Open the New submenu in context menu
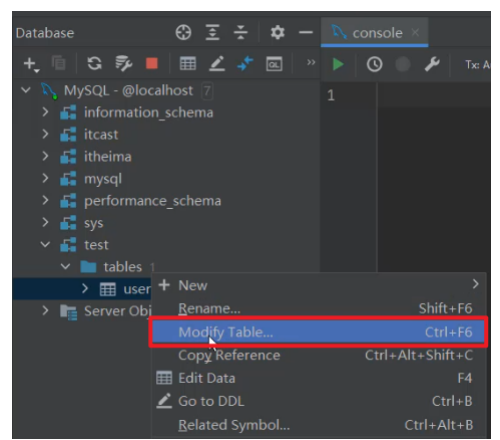Viewport: 500px width, 440px height. [x=319, y=285]
